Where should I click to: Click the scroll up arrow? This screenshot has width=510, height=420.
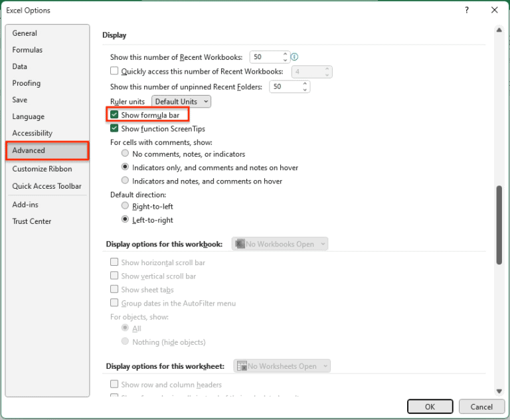tap(499, 31)
